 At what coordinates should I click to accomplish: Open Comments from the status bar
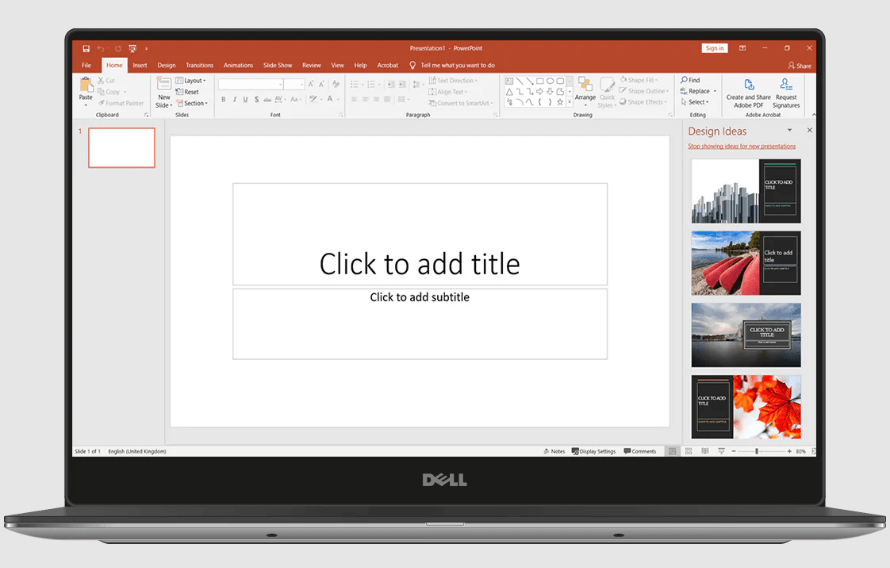640,452
